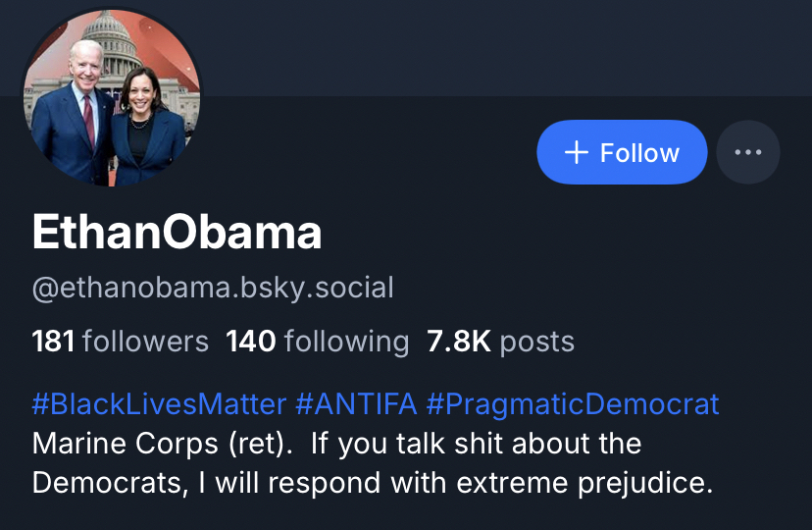The height and width of the screenshot is (530, 812).
Task: Click the @ethanobama.bsky.social handle
Action: point(213,288)
